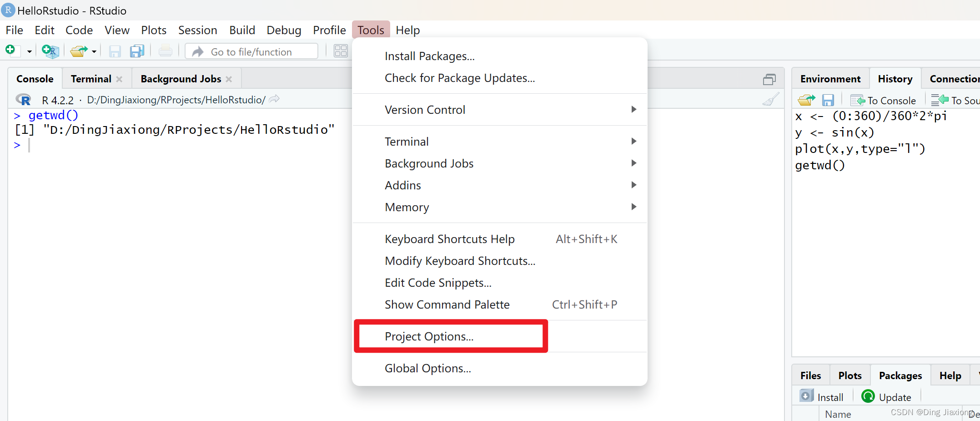This screenshot has width=980, height=421.
Task: Expand the Addins submenu
Action: (499, 185)
